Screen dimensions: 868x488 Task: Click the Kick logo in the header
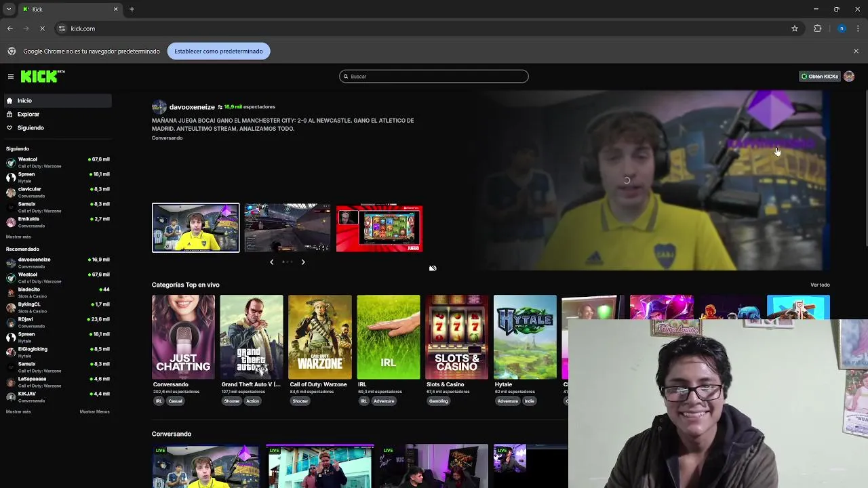click(42, 77)
